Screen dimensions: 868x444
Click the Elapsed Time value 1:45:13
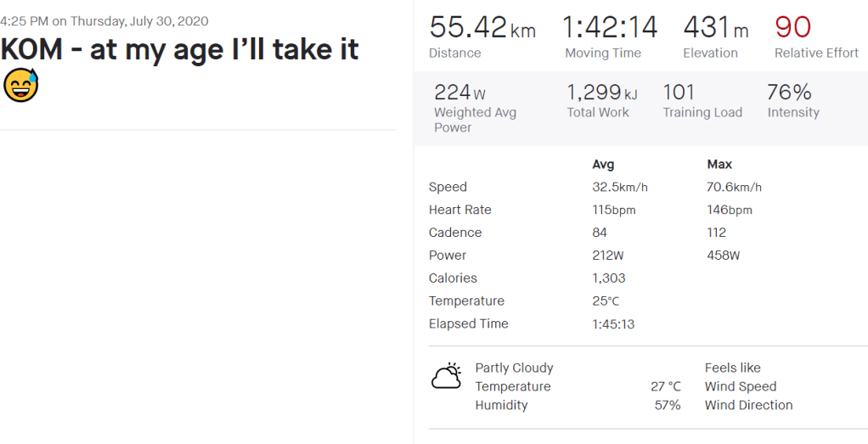[x=613, y=323]
